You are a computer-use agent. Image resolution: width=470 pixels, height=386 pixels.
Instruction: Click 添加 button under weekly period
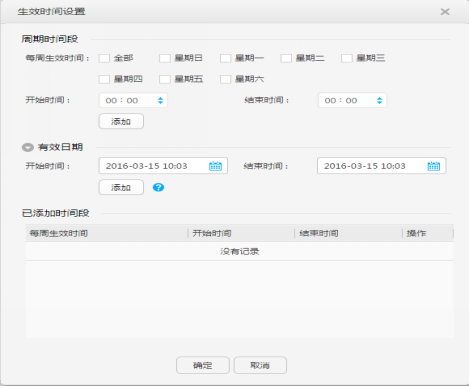(121, 121)
